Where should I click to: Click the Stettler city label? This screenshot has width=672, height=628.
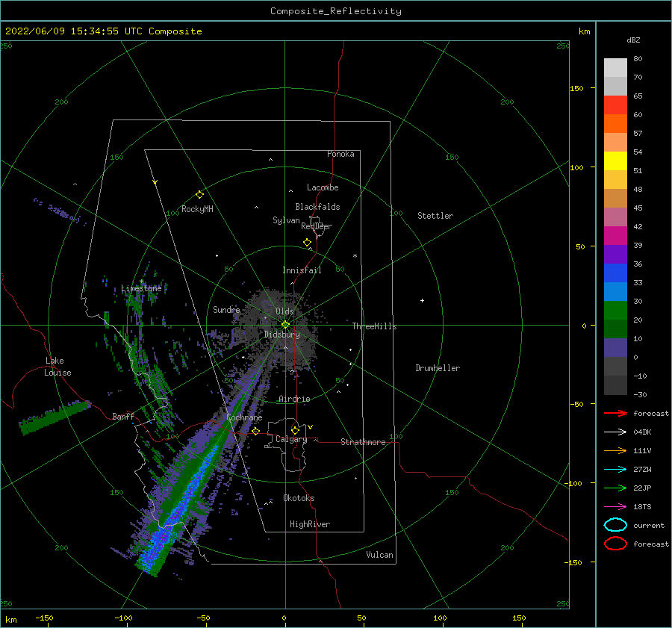click(435, 216)
